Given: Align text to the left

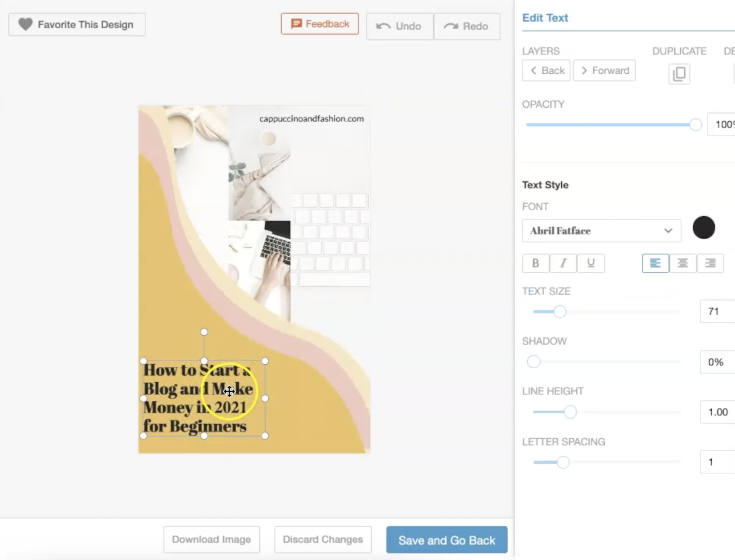Looking at the screenshot, I should (655, 263).
